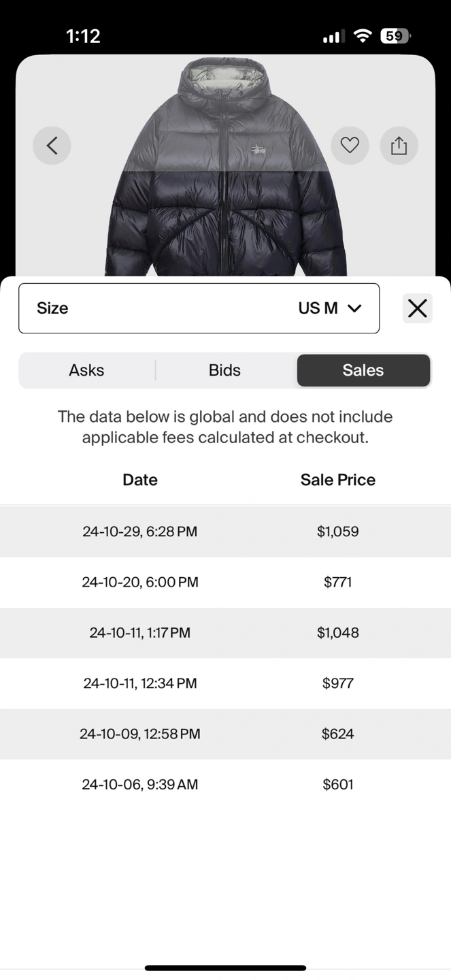Tap the $1,048 sale price

coord(338,633)
